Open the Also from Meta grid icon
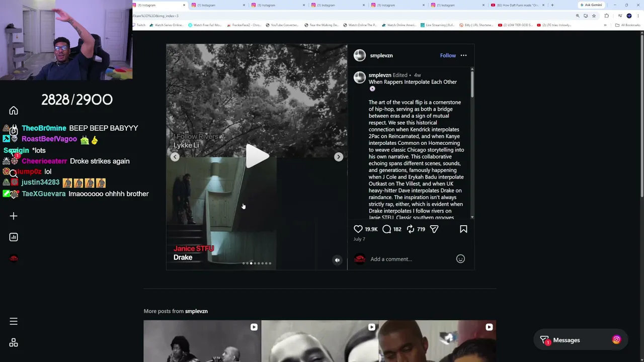Viewport: 644px width, 362px height. (x=14, y=343)
